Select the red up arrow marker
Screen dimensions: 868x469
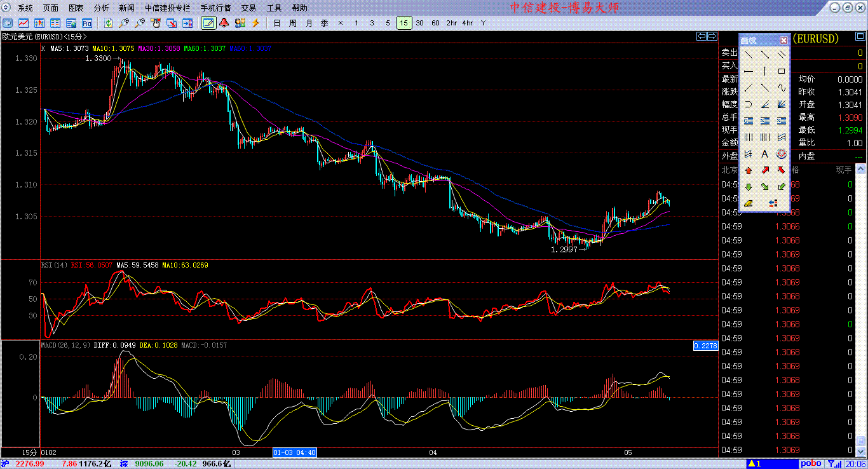point(749,170)
